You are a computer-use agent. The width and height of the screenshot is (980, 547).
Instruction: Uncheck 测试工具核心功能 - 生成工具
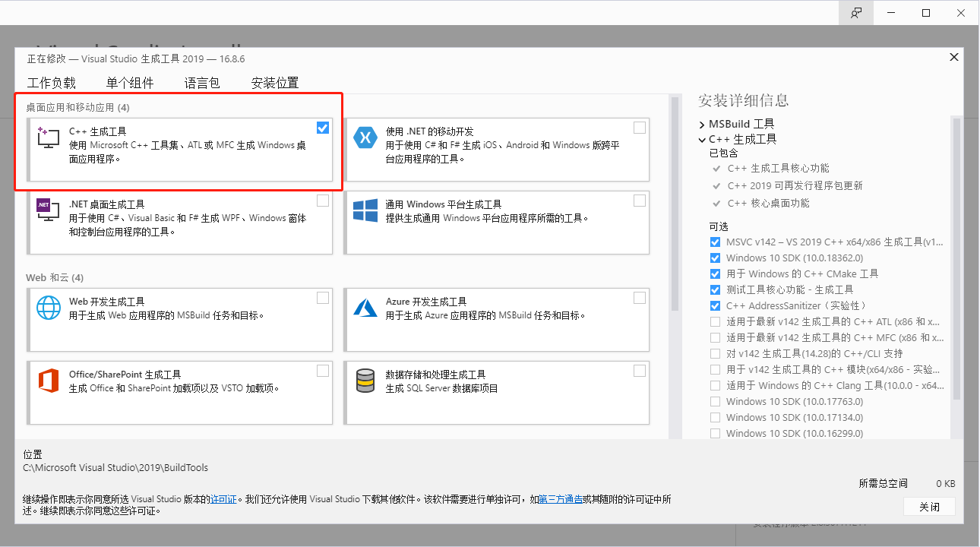pyautogui.click(x=715, y=289)
